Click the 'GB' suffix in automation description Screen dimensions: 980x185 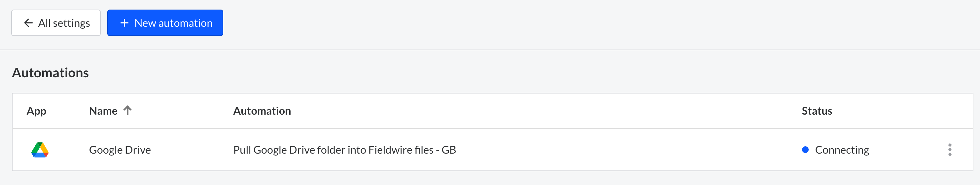click(449, 150)
